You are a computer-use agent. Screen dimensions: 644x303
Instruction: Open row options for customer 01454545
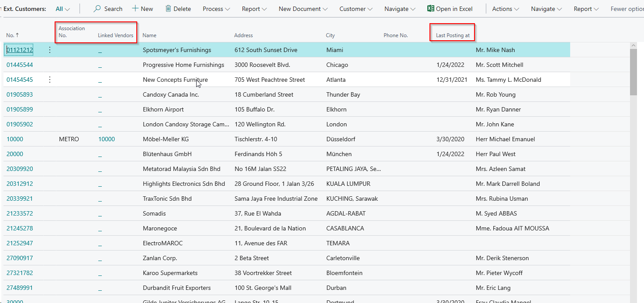(49, 80)
